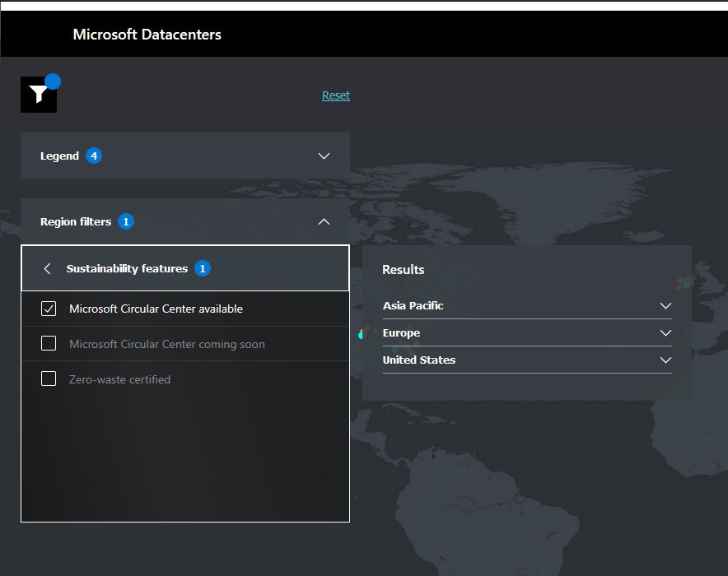Expand the Legend section
Viewport: 728px width, 576px height.
click(x=324, y=156)
